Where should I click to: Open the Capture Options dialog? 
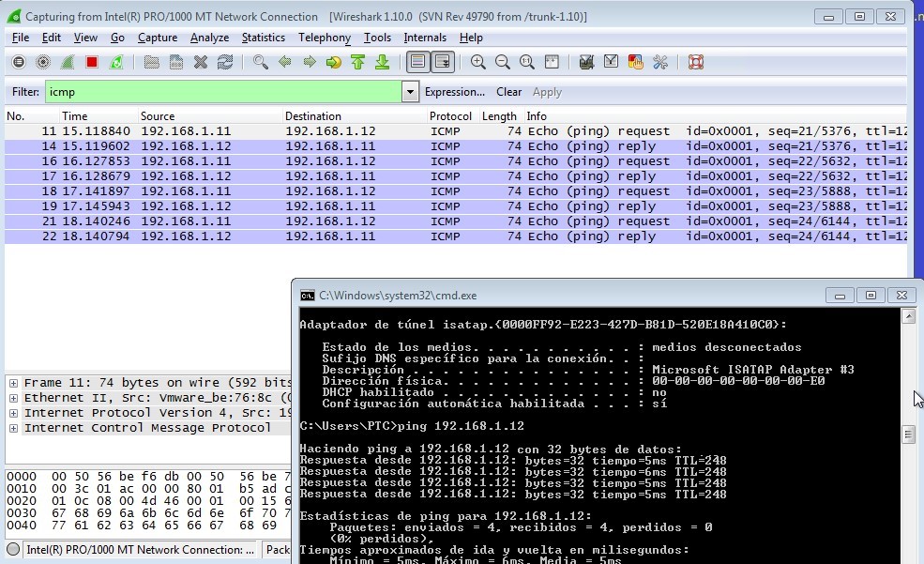[x=43, y=62]
